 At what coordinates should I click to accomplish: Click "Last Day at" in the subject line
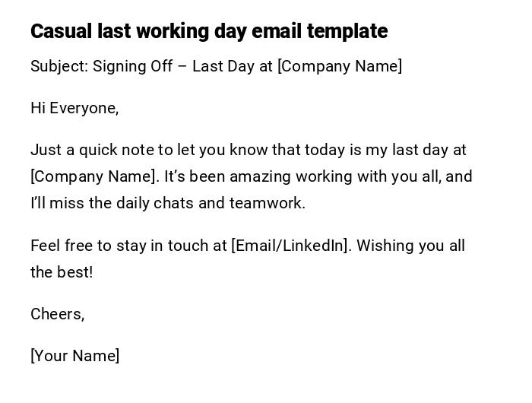click(x=233, y=66)
